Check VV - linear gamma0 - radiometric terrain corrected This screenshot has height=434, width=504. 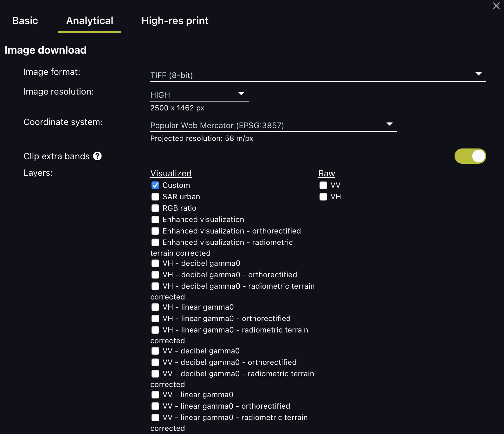(x=155, y=418)
